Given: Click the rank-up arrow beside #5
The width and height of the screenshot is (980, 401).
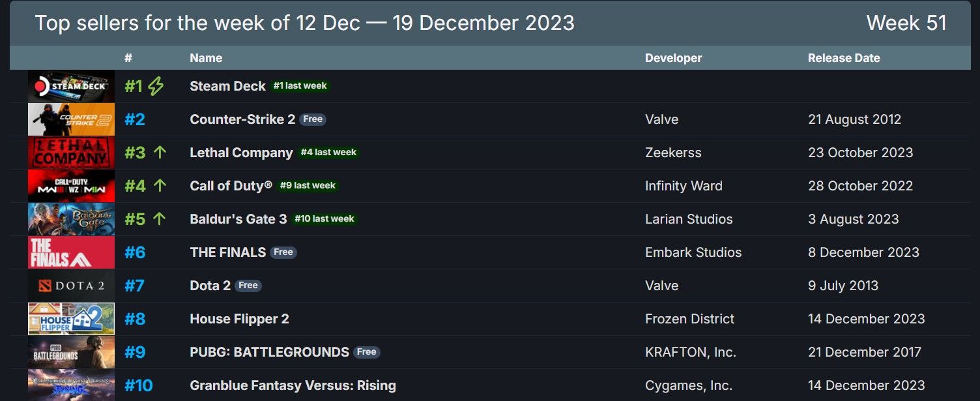Looking at the screenshot, I should point(160,219).
